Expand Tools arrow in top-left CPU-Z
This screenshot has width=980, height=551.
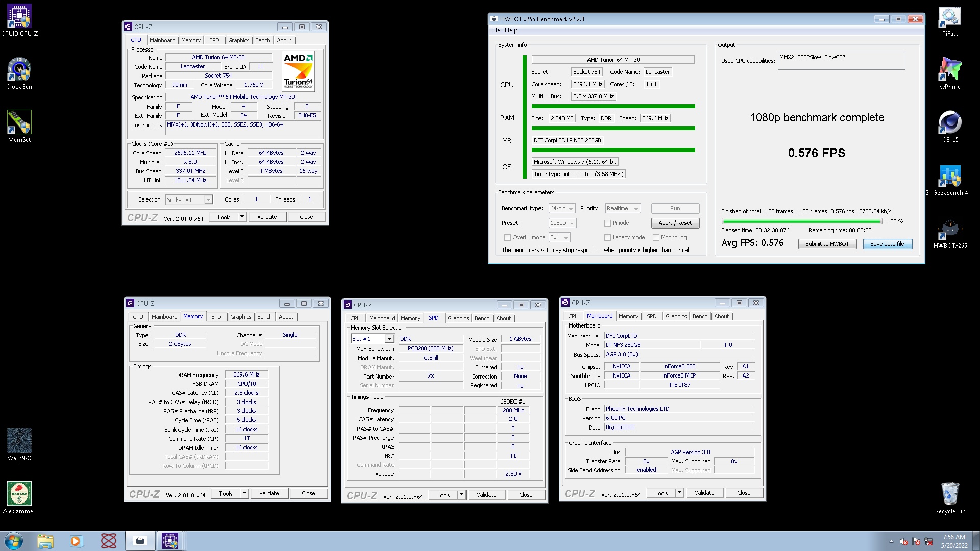click(242, 217)
